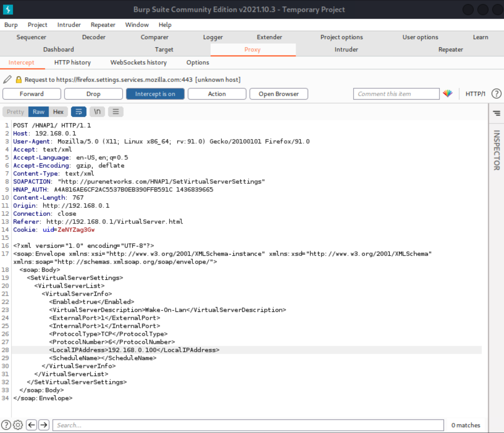Click the Open Browser button
The height and width of the screenshot is (433, 504).
(279, 94)
